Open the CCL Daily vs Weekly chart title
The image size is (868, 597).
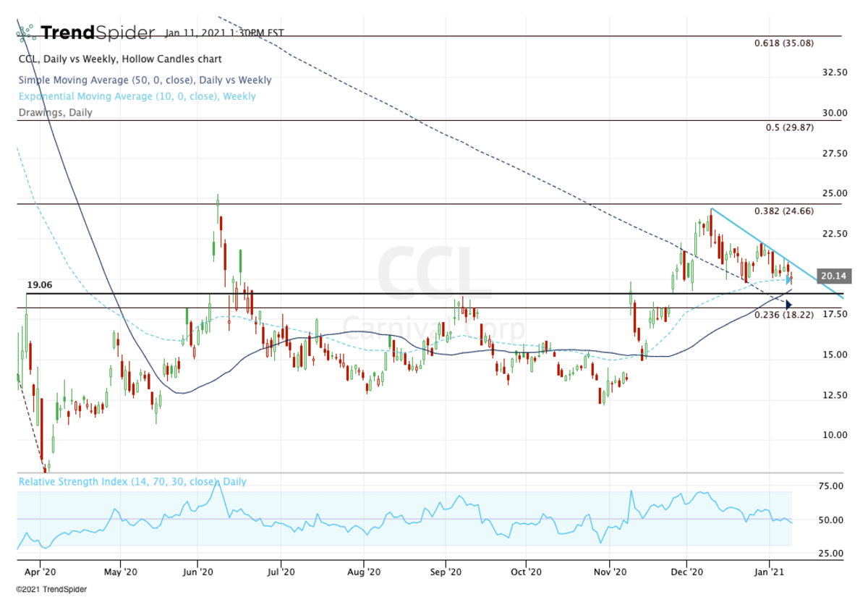tap(119, 59)
